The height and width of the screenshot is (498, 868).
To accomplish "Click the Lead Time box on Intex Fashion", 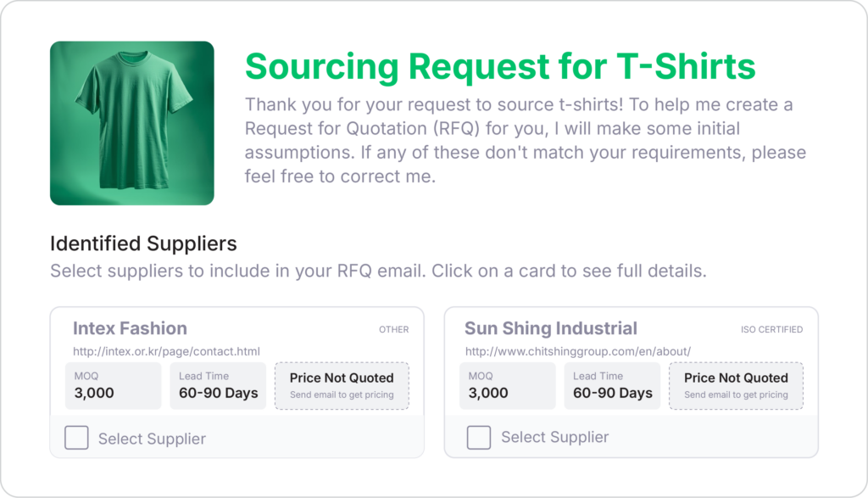I will 218,386.
